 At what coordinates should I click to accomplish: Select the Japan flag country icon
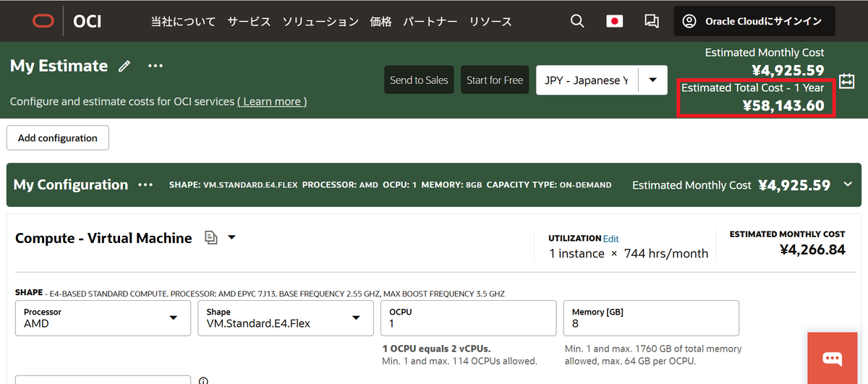[x=614, y=21]
